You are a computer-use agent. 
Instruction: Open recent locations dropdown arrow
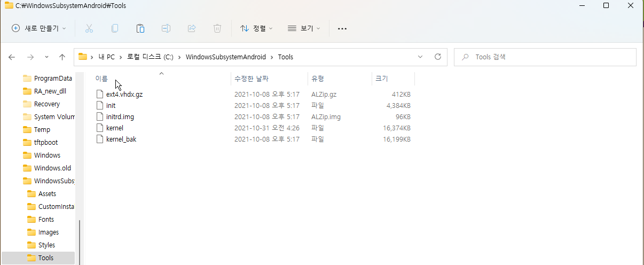pos(46,57)
